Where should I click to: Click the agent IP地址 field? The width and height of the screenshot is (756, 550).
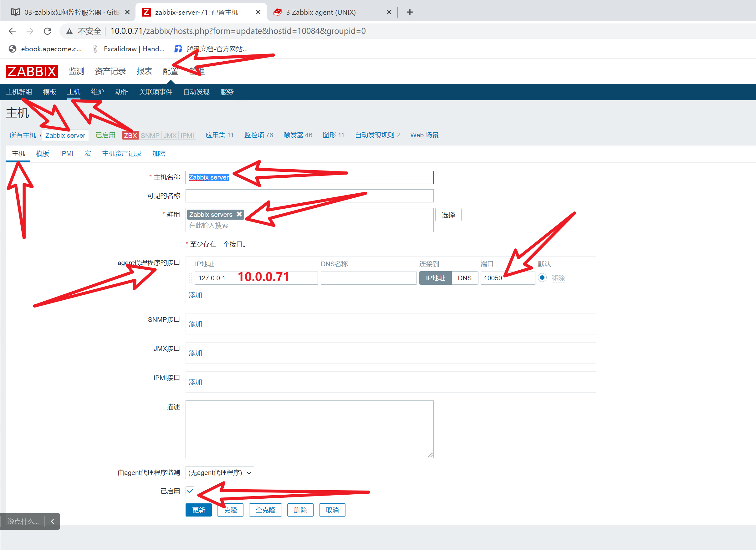coord(256,278)
